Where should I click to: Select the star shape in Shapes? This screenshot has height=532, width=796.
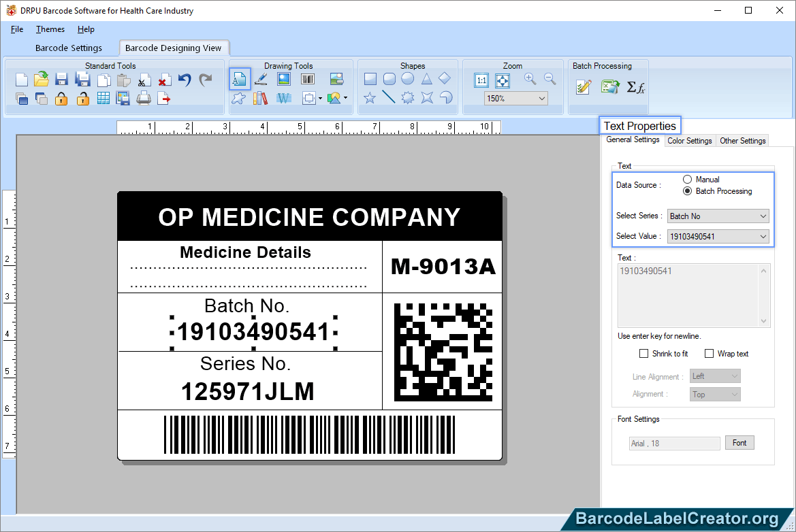(368, 98)
